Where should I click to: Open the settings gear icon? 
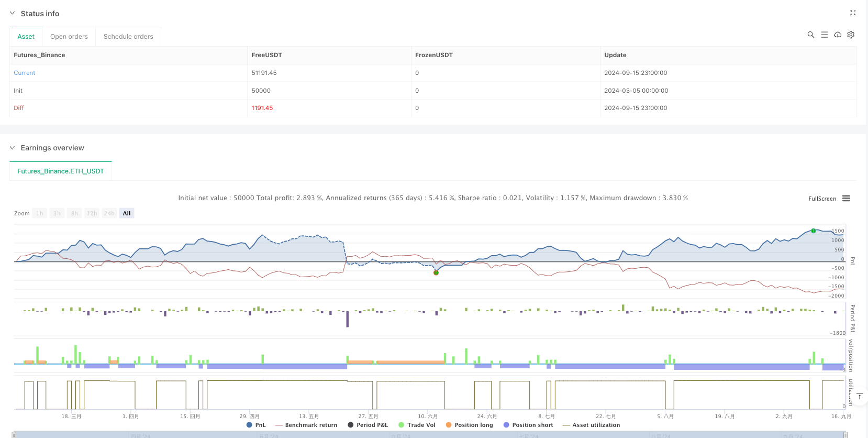851,35
